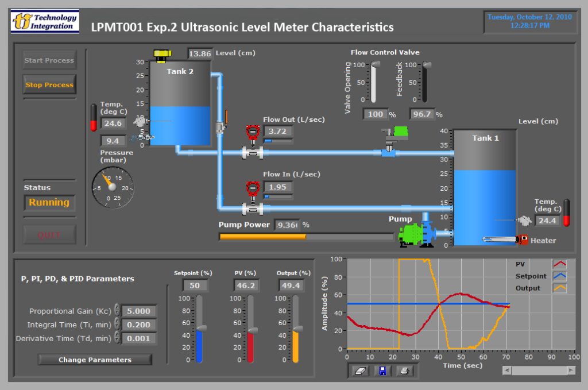Increment Derivative Time using its stepper

[117, 334]
